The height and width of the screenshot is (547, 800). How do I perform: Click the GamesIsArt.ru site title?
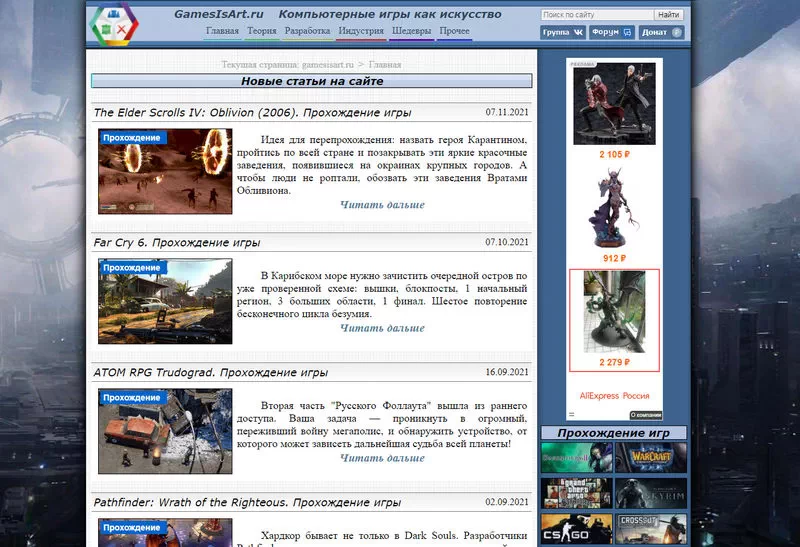[219, 14]
